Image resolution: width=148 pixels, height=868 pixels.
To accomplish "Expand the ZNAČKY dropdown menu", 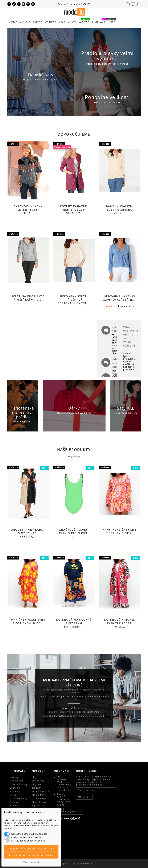I will (x=25, y=22).
